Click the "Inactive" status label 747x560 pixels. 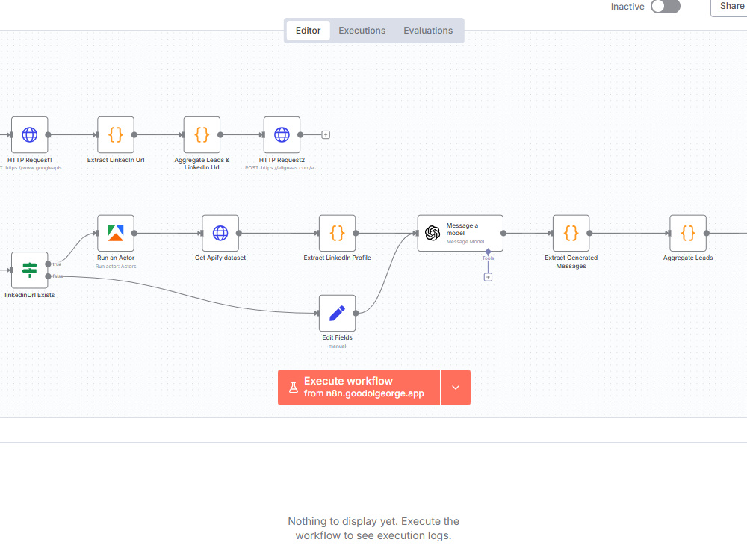click(x=627, y=7)
